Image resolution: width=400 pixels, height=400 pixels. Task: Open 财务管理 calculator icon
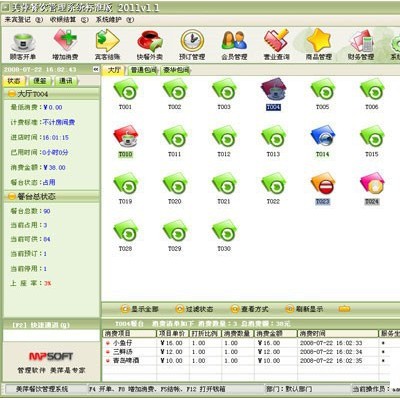click(361, 45)
